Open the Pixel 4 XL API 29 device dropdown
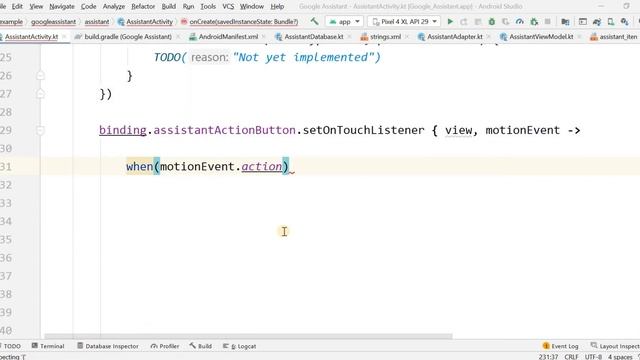The height and width of the screenshot is (360, 640). pyautogui.click(x=404, y=21)
